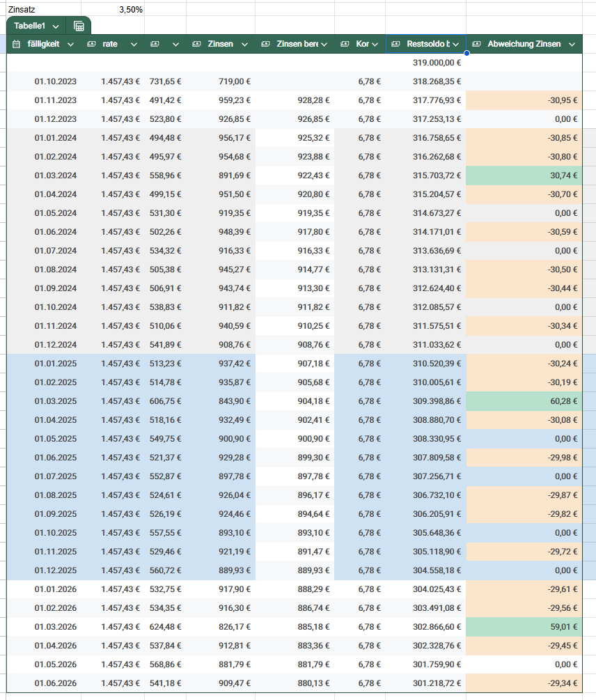Select the Zinsen bere column header
This screenshot has height=700, width=596.
[295, 44]
